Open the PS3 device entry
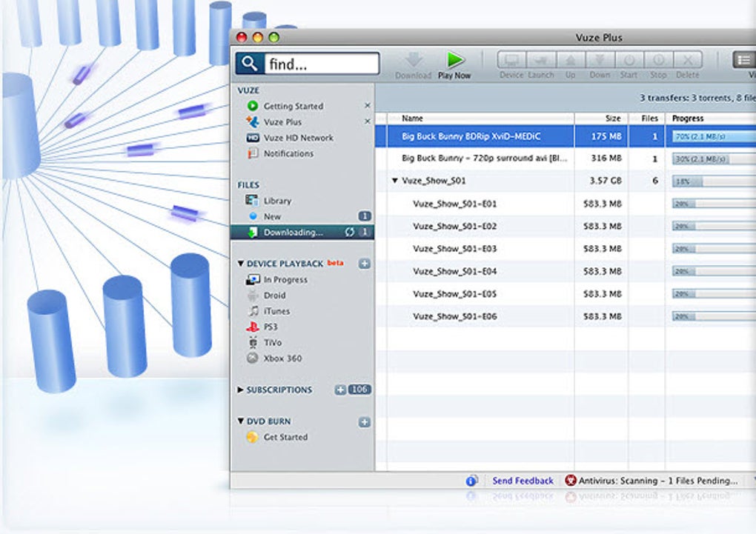Image resolution: width=756 pixels, height=534 pixels. point(270,327)
